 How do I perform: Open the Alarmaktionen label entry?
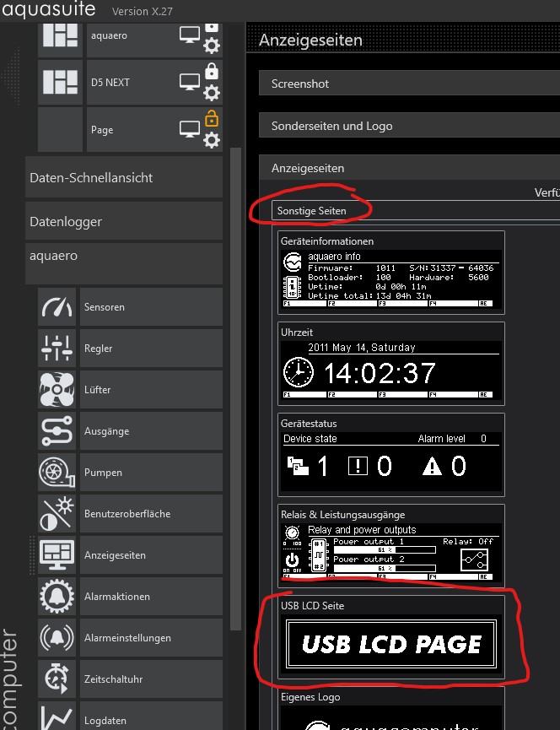tap(151, 597)
